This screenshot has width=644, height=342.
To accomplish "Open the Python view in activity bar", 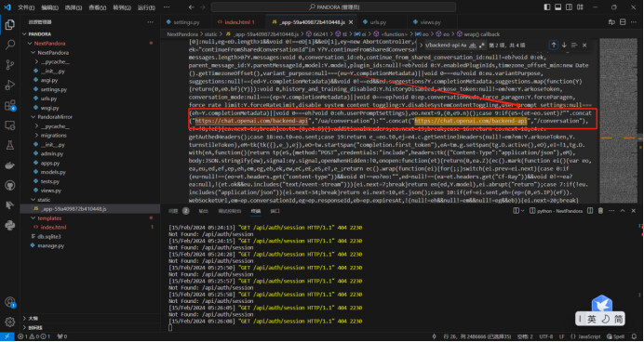I will (x=10, y=225).
